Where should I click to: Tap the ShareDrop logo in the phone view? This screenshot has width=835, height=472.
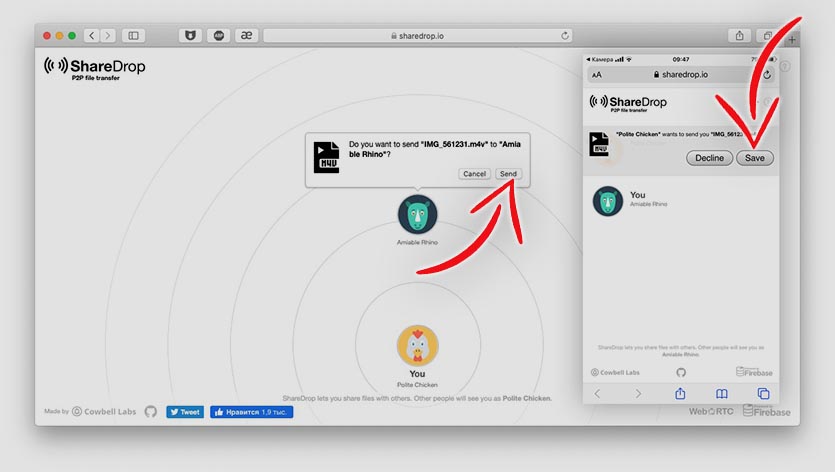point(628,102)
